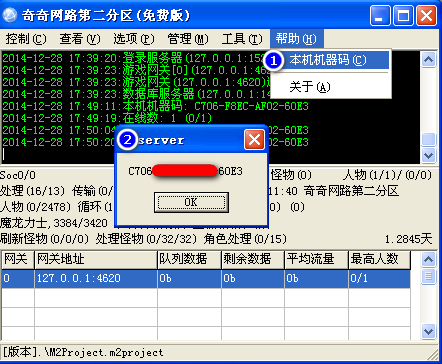Screen dimensions: 442x364
Task: Click the 魔龙力士,3384/3420 status text
Action: point(54,223)
